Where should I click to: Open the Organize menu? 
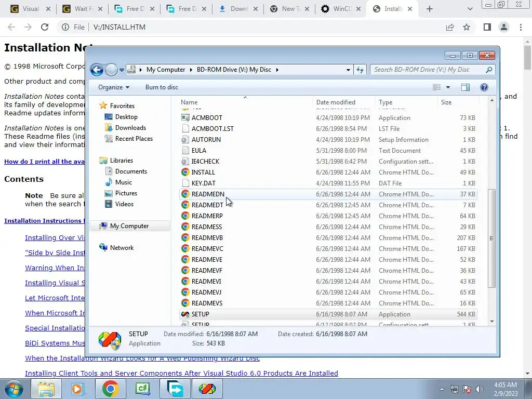(114, 87)
